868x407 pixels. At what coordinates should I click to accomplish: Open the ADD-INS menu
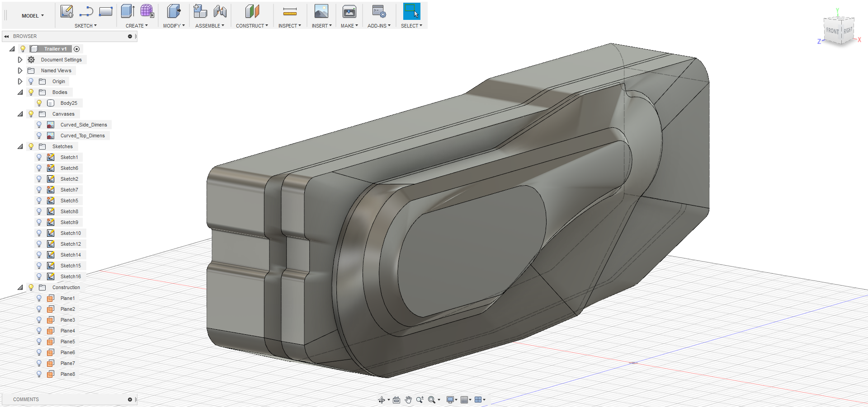[x=379, y=26]
